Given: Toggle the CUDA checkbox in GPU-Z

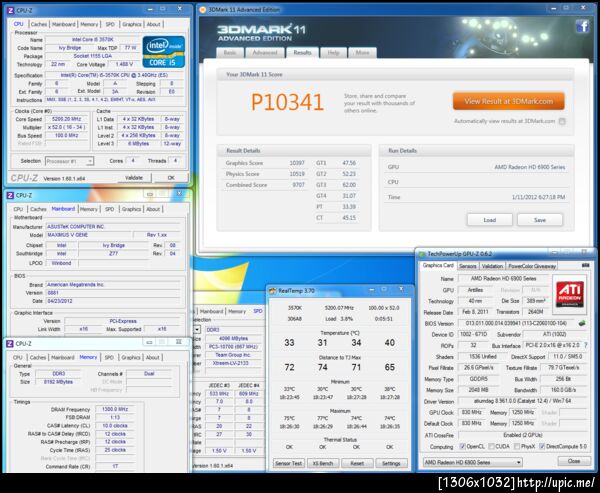Looking at the screenshot, I should [492, 446].
